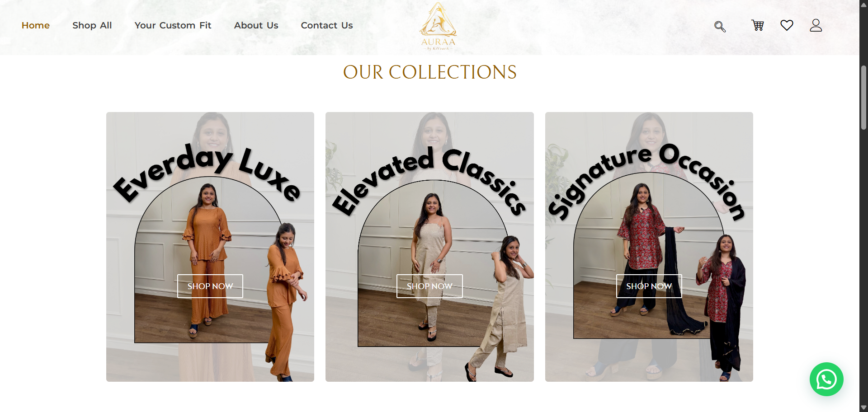Image resolution: width=868 pixels, height=412 pixels.
Task: Navigate to About Us
Action: [x=256, y=25]
